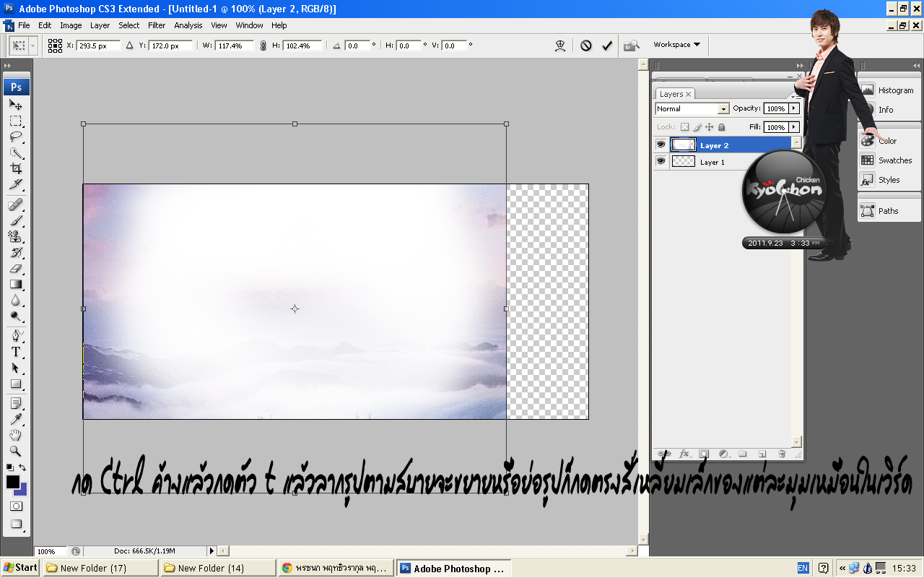
Task: Open the Fill slider arrow
Action: [x=794, y=127]
